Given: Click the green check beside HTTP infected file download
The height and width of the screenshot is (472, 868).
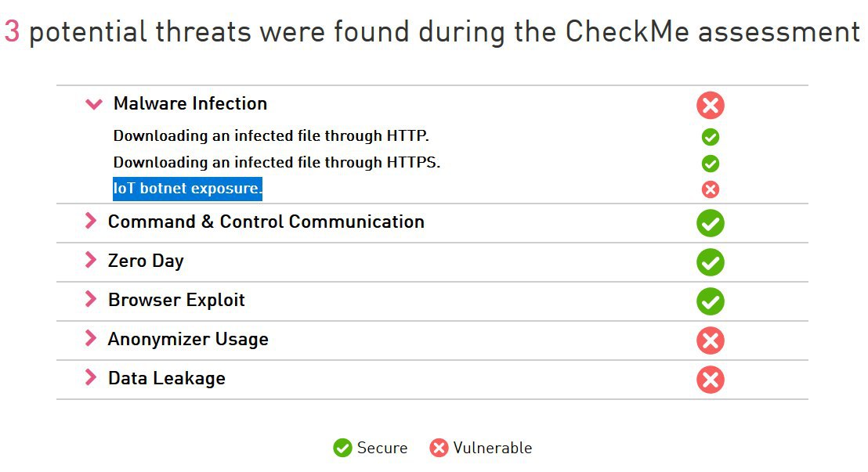Looking at the screenshot, I should [x=711, y=137].
